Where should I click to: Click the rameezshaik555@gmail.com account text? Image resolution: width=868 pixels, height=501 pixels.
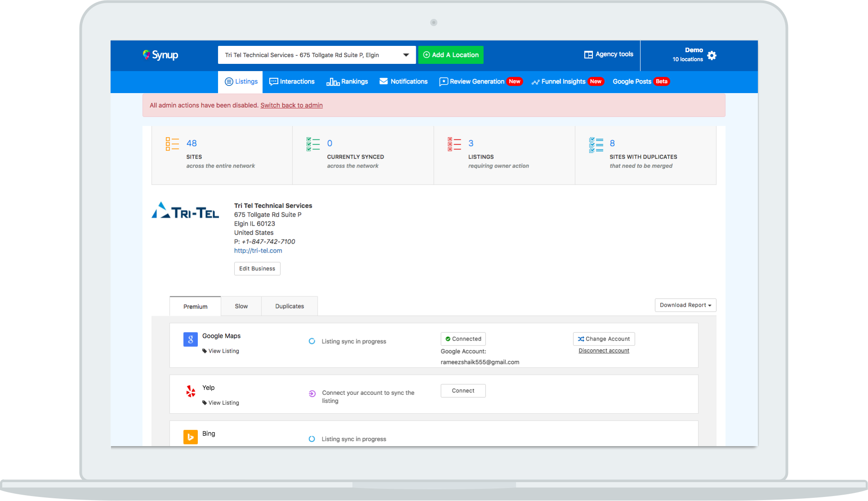coord(480,362)
